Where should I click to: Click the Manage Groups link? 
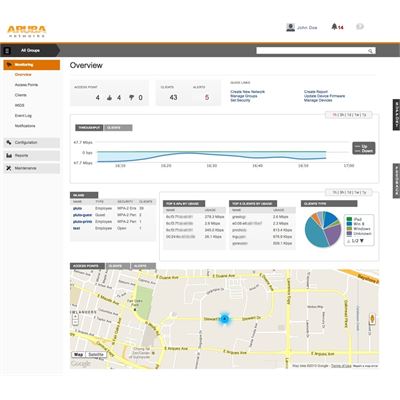tap(244, 96)
